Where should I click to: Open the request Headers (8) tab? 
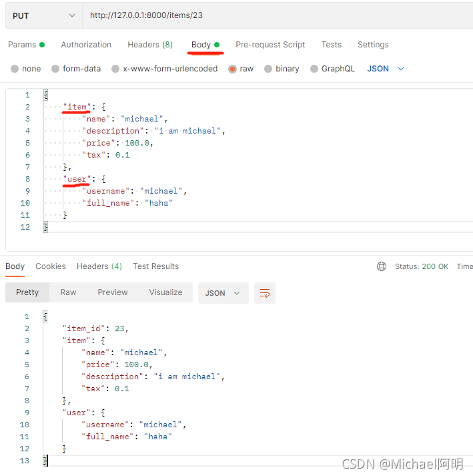pos(150,45)
